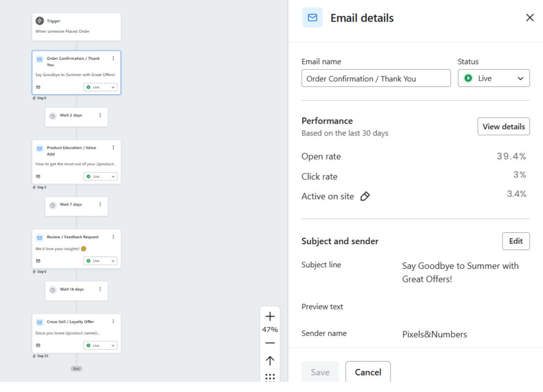Click the up arrow canvas control
The image size is (543, 392).
tap(270, 360)
